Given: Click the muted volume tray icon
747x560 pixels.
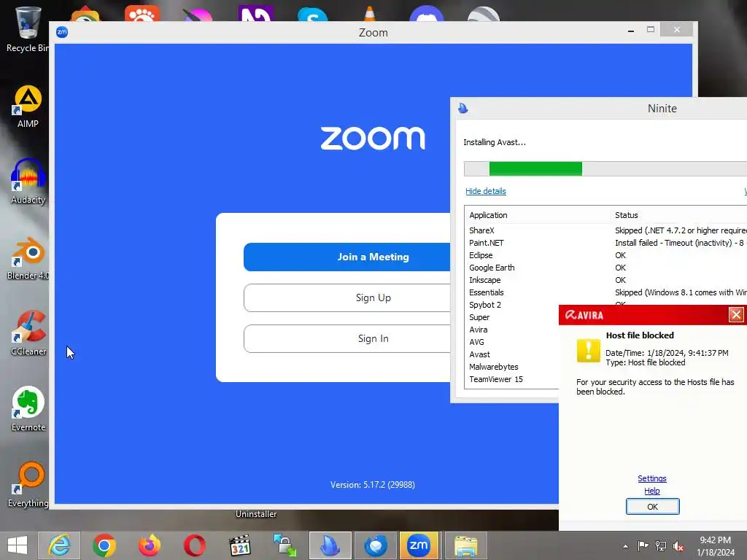Looking at the screenshot, I should [678, 546].
